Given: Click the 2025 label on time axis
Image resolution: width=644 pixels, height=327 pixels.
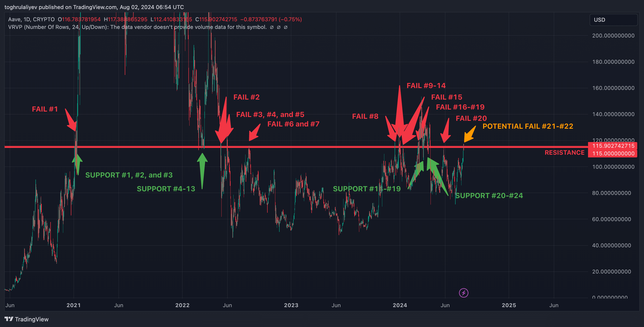Looking at the screenshot, I should [509, 305].
